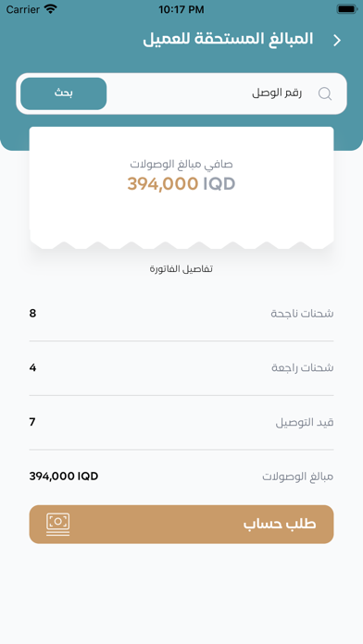Tap the المبالغ المستحقة للعميل title
This screenshot has width=363, height=644.
click(x=228, y=40)
